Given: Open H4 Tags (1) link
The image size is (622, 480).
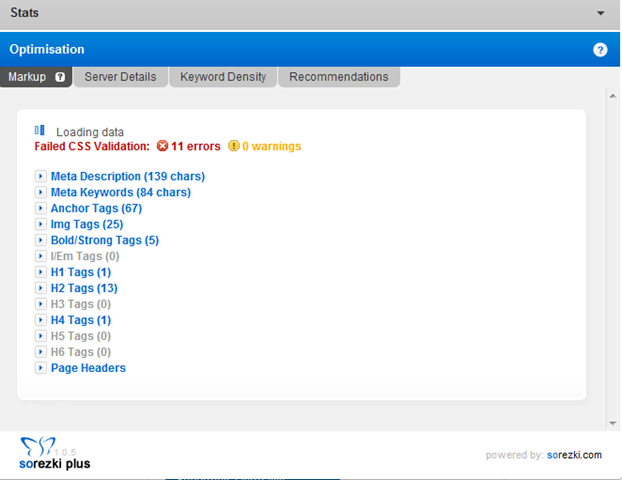Looking at the screenshot, I should tap(81, 320).
